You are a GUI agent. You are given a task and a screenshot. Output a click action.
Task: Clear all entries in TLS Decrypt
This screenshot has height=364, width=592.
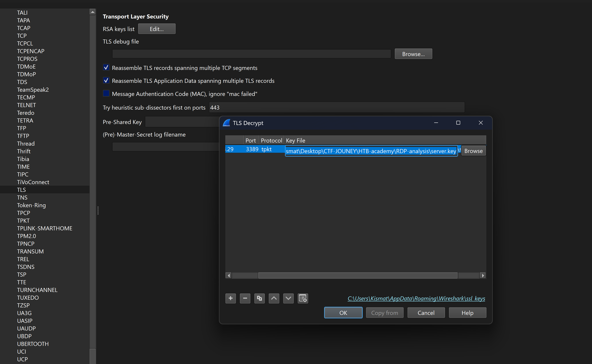pyautogui.click(x=303, y=298)
